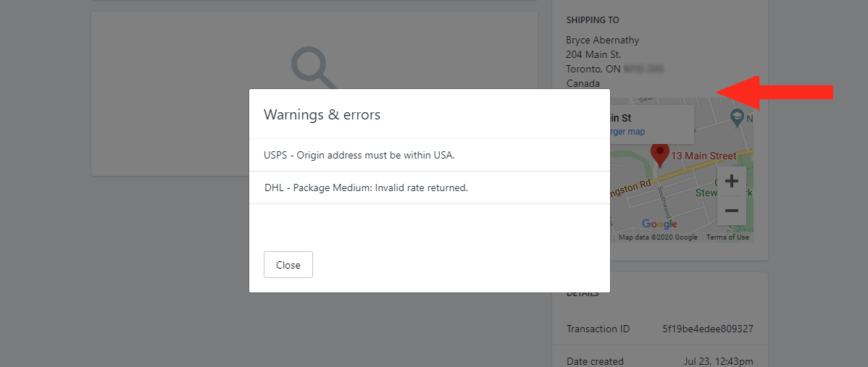Click the Transaction ID value 5f19be4edee809327
Image resolution: width=868 pixels, height=367 pixels.
pyautogui.click(x=708, y=329)
